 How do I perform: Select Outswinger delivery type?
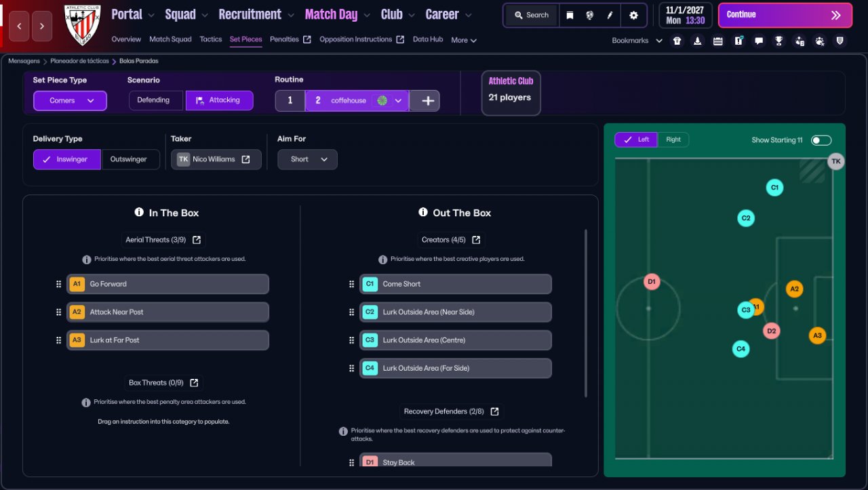[130, 159]
